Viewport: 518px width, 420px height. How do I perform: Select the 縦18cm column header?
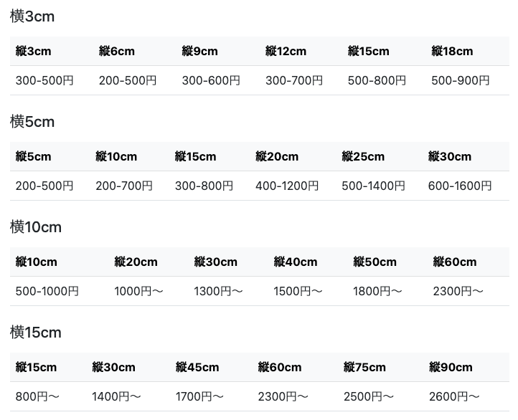coord(452,51)
